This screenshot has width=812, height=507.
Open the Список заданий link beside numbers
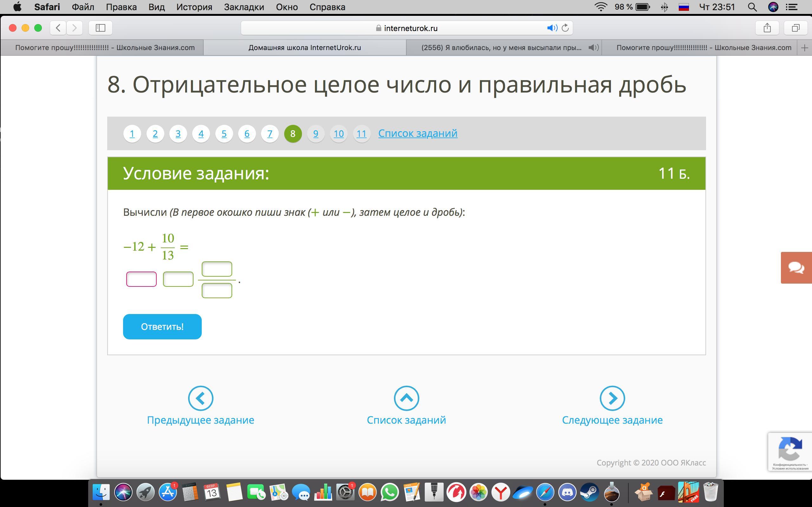tap(418, 133)
